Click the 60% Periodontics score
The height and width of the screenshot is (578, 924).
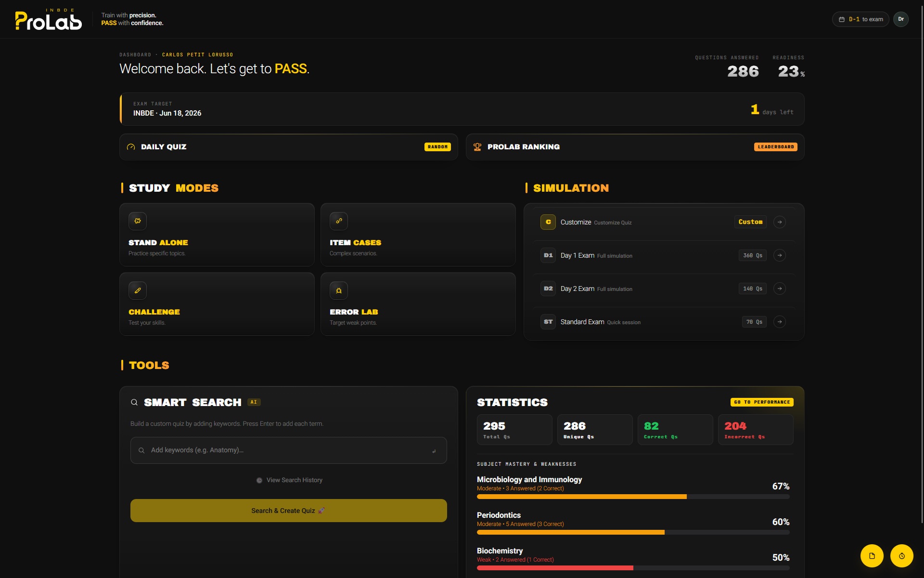click(781, 522)
